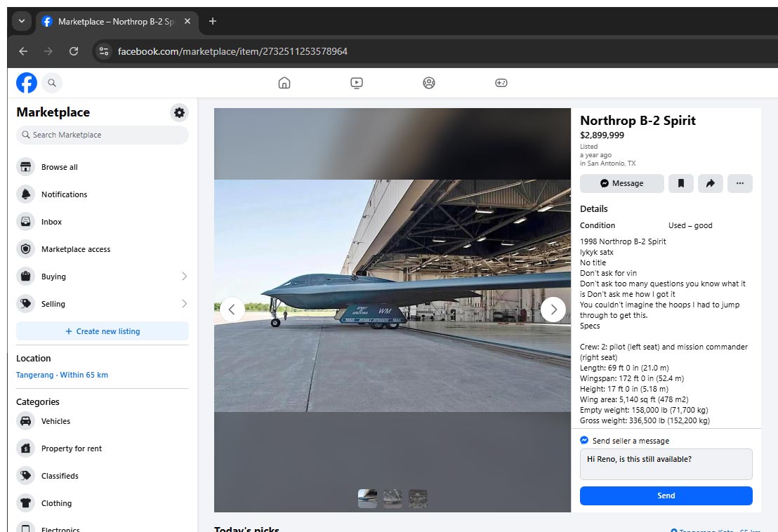Open the tab search dropdown arrow
Image resolution: width=778 pixels, height=532 pixels.
tap(21, 21)
